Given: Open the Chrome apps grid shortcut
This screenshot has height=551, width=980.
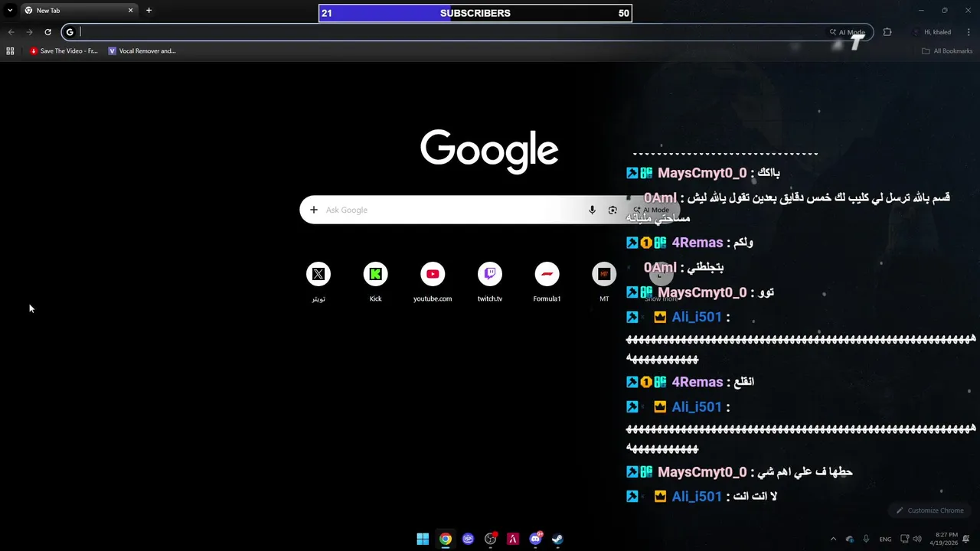Looking at the screenshot, I should pyautogui.click(x=10, y=51).
